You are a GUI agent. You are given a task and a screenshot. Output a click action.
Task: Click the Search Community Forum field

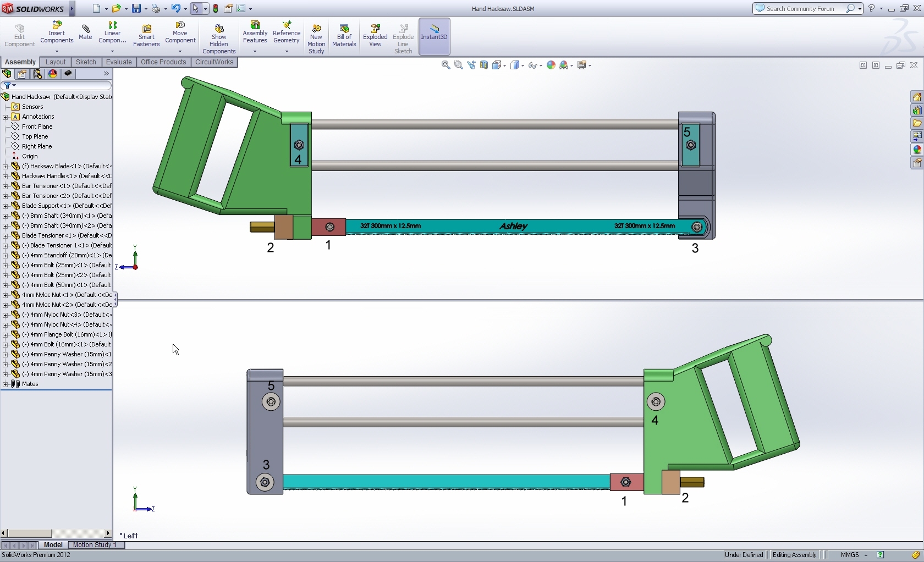(805, 8)
